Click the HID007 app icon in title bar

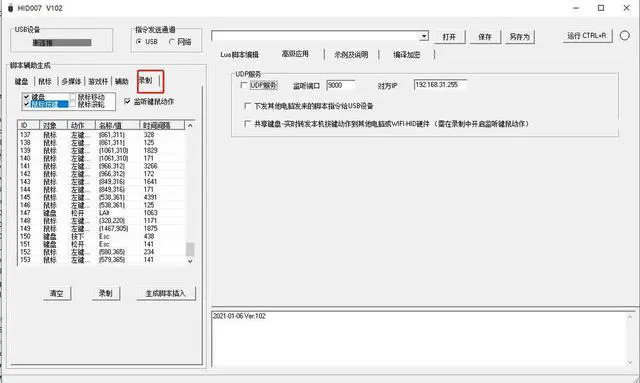coord(11,8)
